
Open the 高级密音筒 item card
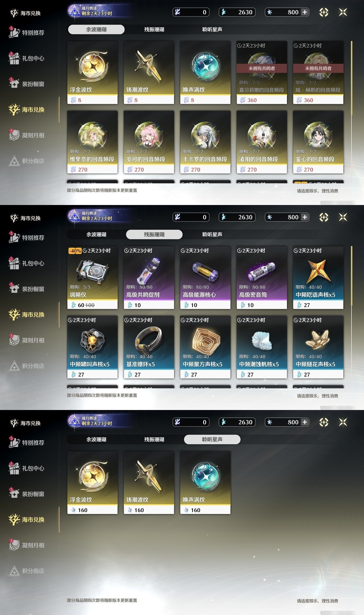262,278
